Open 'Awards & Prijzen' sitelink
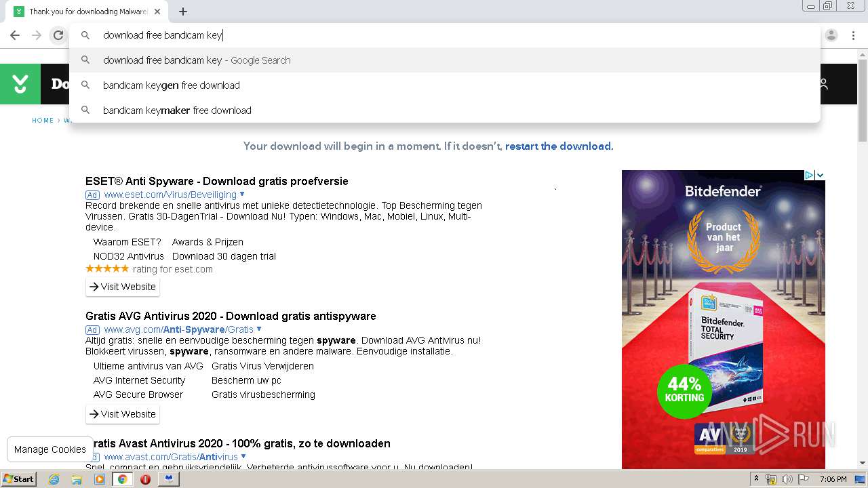Screen dimensions: 868x488 (208, 242)
